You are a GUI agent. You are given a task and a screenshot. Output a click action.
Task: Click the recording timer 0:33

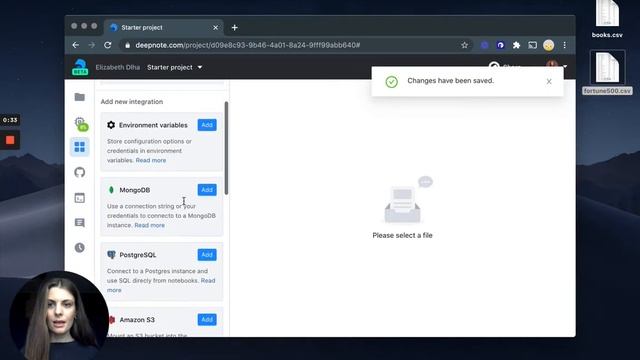pyautogui.click(x=10, y=120)
